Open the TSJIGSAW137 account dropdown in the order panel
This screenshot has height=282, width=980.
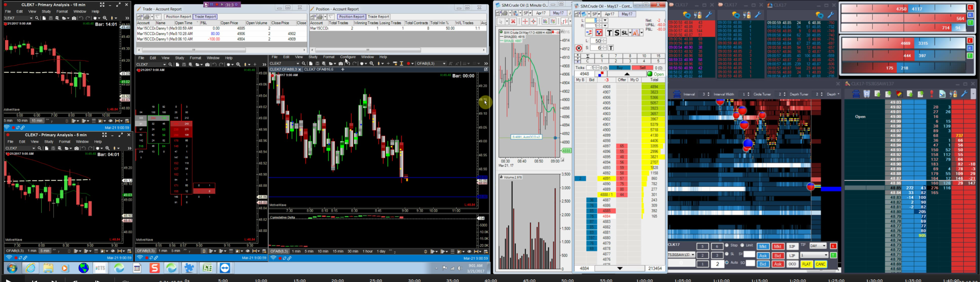click(x=681, y=255)
